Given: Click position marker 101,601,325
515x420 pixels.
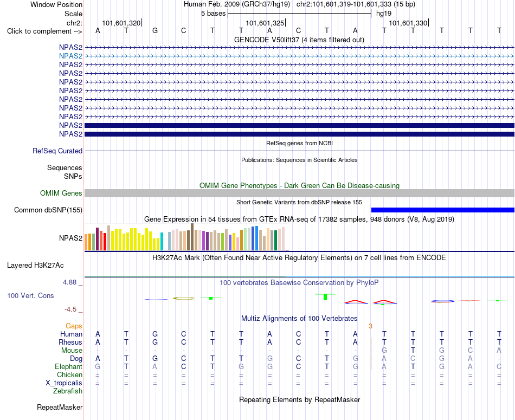Looking at the screenshot, I should [x=265, y=23].
